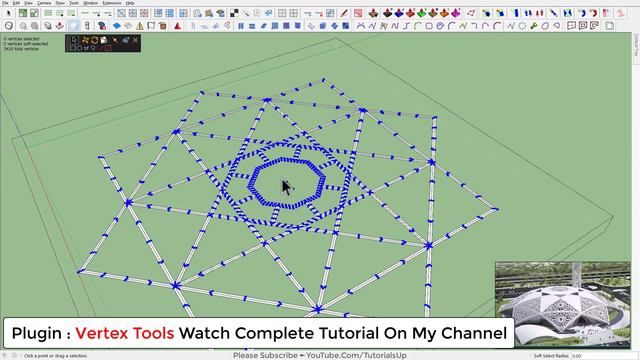Viewport: 640px width, 360px height.
Task: Click the blue drape surface icon
Action: coord(399,13)
